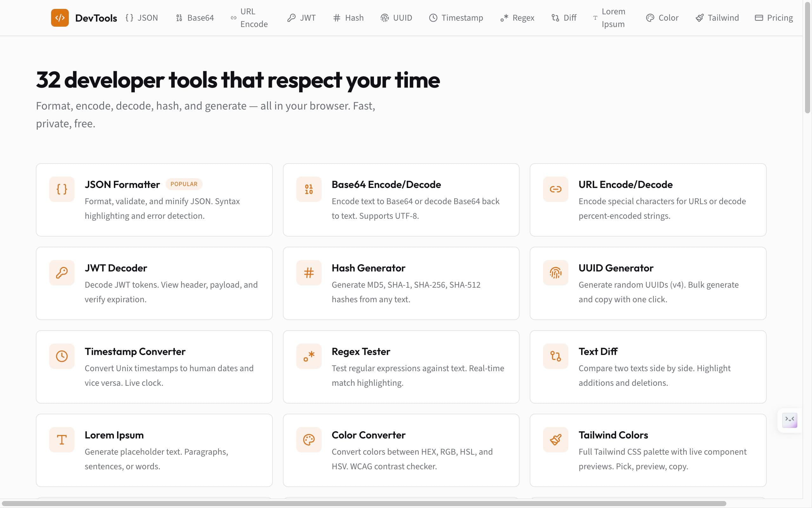Click 'Generate placeholder text' description
The height and width of the screenshot is (508, 812).
point(156,459)
